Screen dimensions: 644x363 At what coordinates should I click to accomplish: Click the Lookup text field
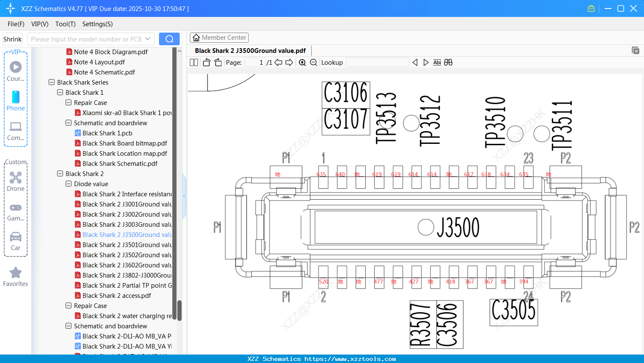coord(377,63)
